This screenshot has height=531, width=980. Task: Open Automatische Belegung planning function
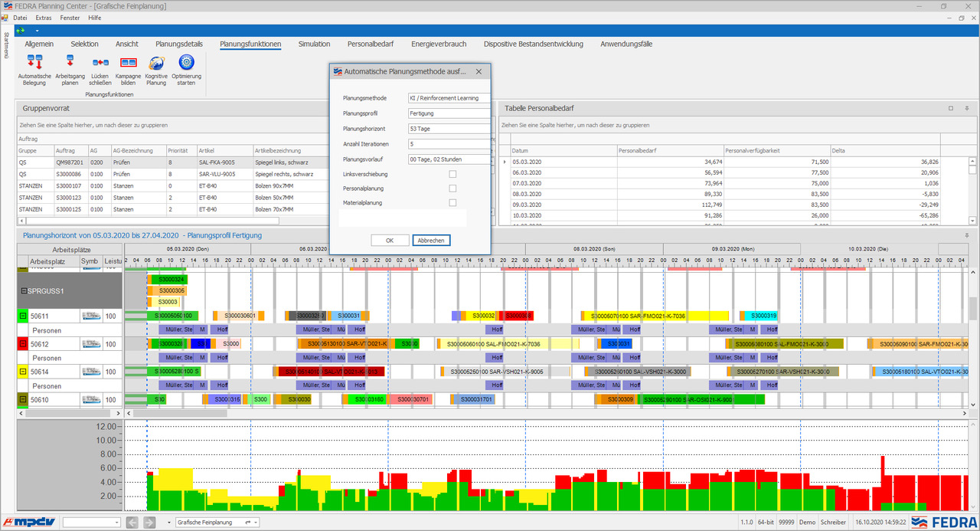click(34, 69)
